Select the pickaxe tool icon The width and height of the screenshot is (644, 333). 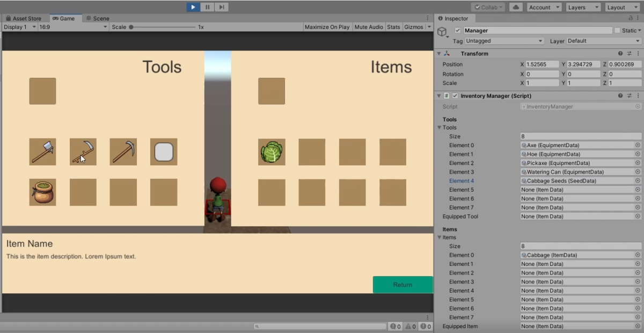click(123, 151)
